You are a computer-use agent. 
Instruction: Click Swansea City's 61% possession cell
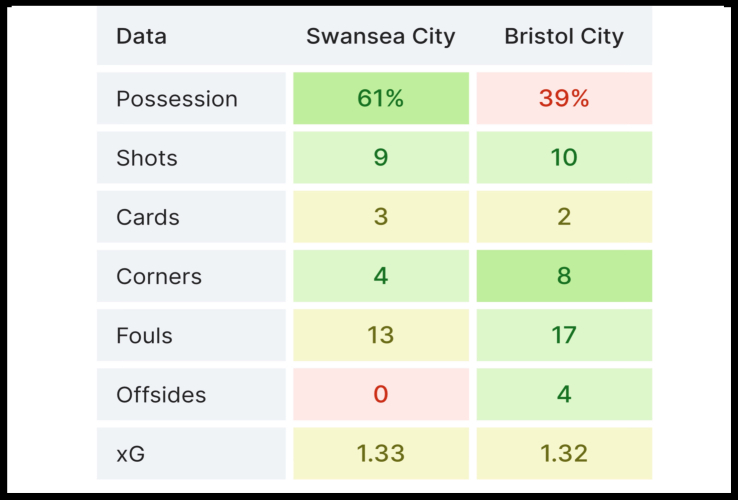(380, 99)
